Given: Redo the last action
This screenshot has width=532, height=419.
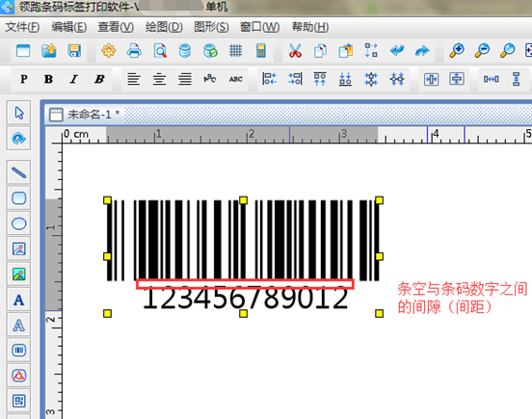Looking at the screenshot, I should pos(422,51).
